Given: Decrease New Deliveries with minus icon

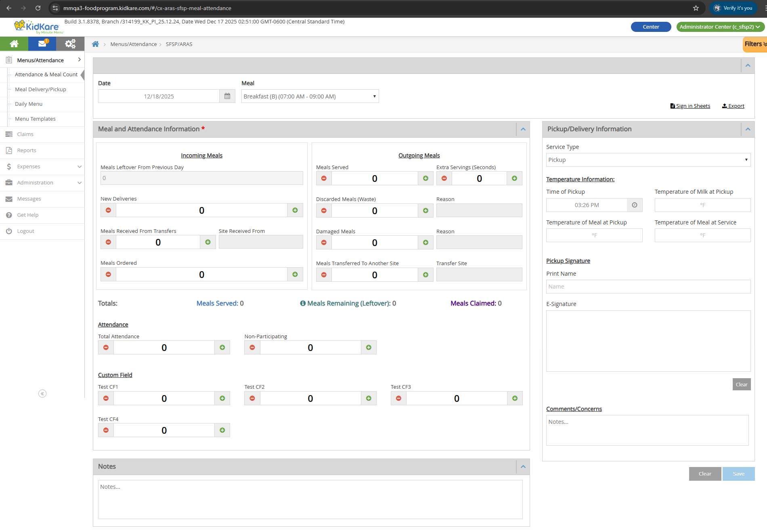Looking at the screenshot, I should pos(108,210).
